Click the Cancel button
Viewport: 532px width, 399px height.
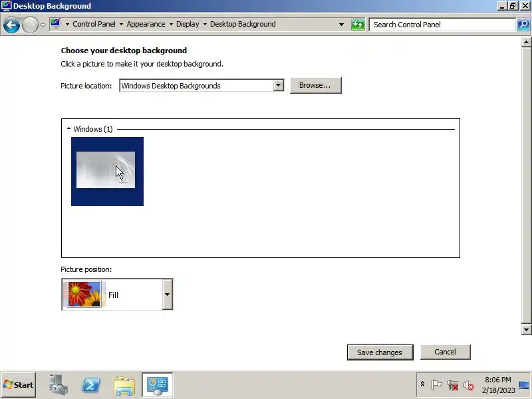[445, 352]
